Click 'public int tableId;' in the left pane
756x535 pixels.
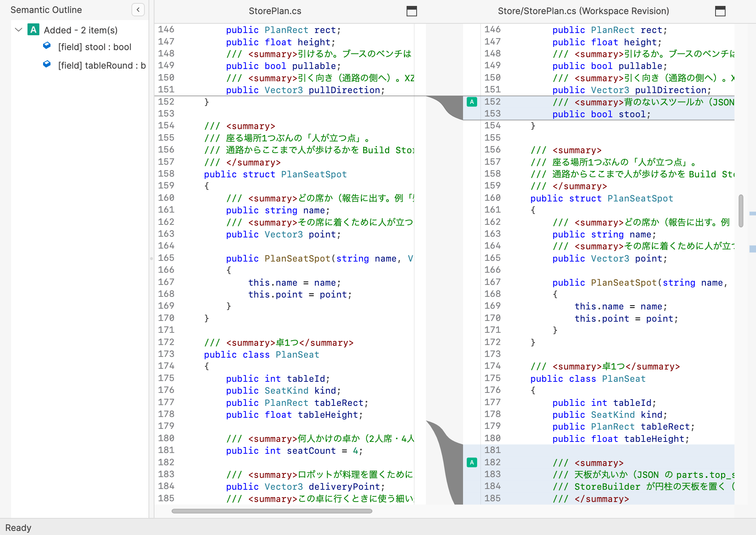click(278, 379)
